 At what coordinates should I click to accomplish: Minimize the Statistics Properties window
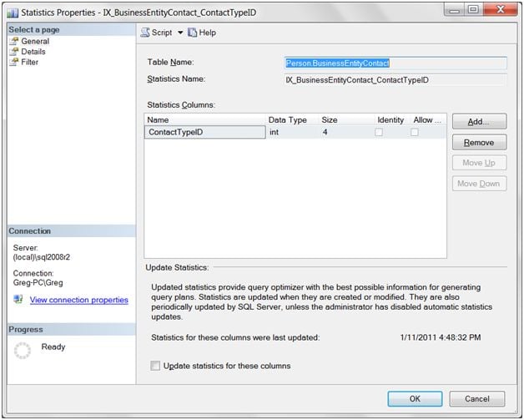click(454, 10)
